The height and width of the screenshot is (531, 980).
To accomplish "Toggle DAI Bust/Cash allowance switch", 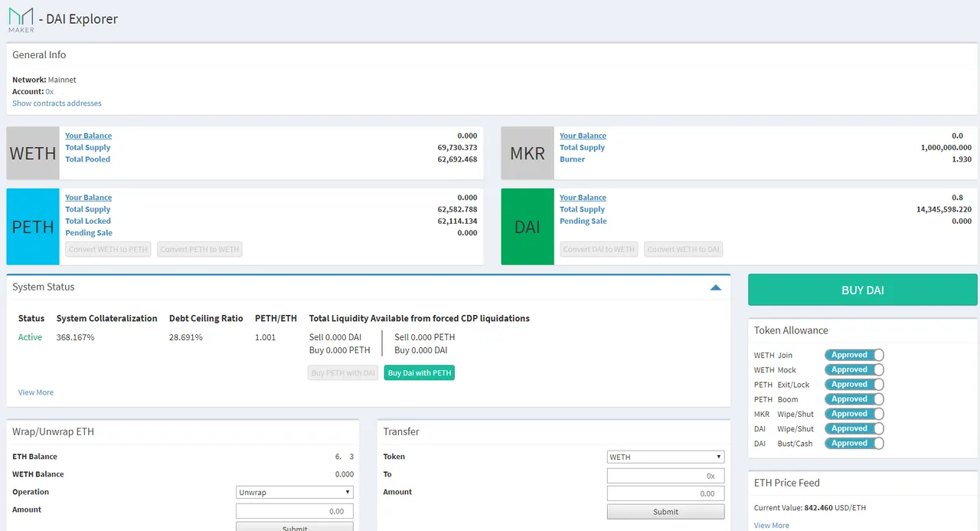I will point(854,443).
